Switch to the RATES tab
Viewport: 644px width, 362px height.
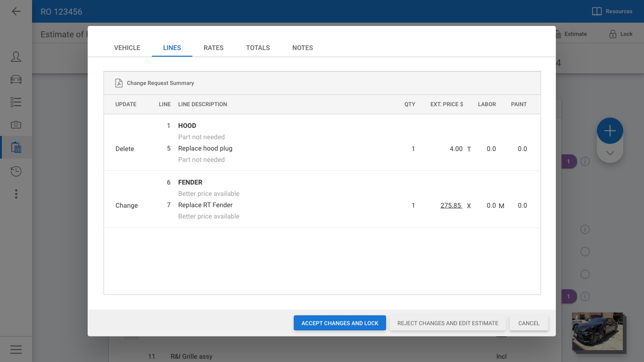[214, 48]
